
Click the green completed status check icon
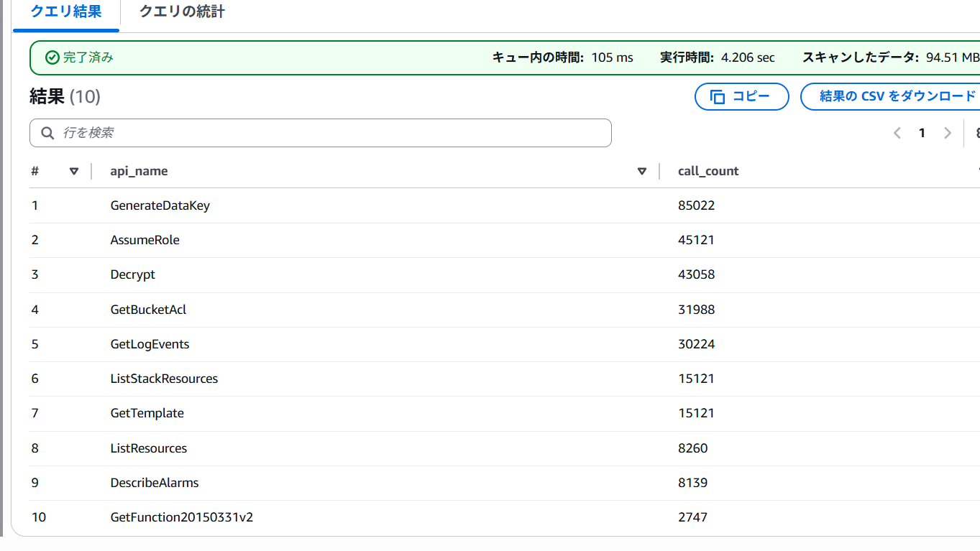(x=52, y=57)
